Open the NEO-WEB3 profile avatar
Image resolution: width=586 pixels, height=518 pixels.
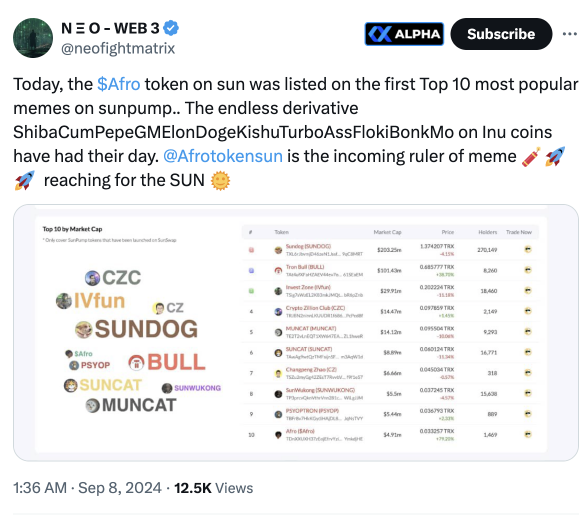[33, 38]
